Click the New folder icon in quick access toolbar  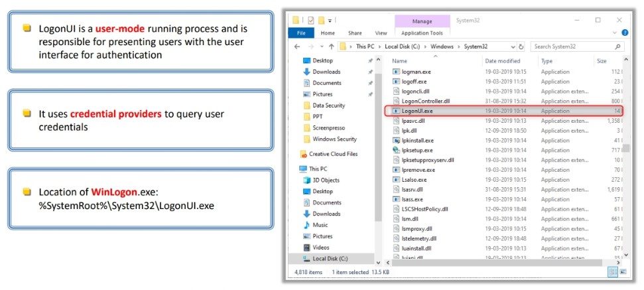point(321,20)
